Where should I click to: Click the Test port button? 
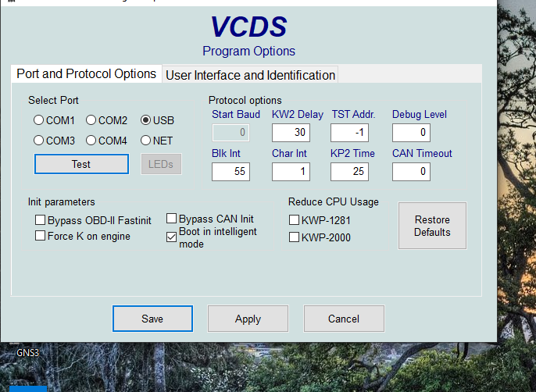point(81,164)
